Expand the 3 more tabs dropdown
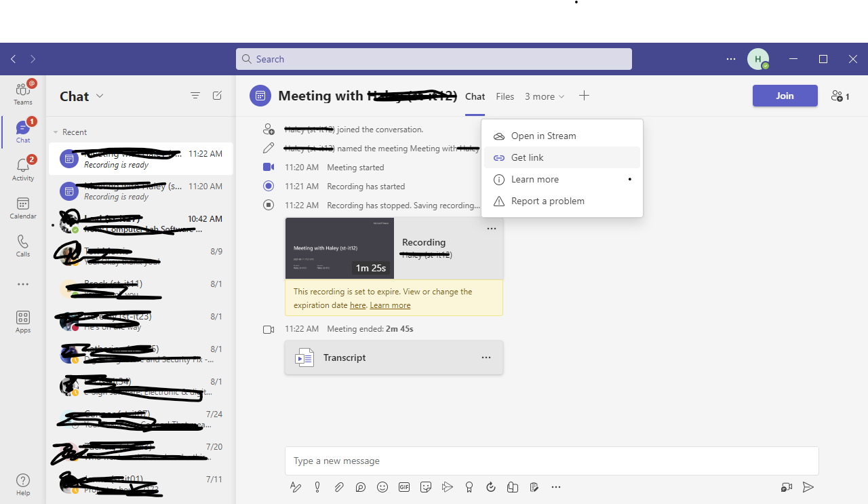Image resolution: width=868 pixels, height=504 pixels. (545, 96)
